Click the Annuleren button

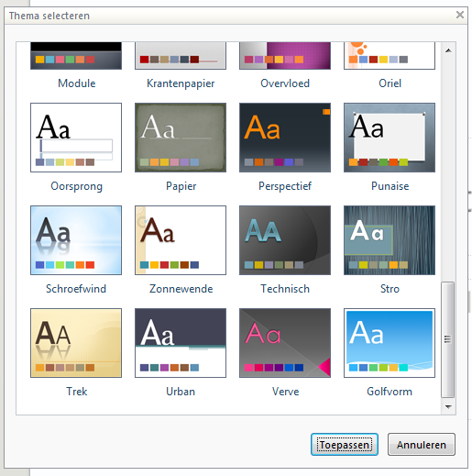(422, 445)
